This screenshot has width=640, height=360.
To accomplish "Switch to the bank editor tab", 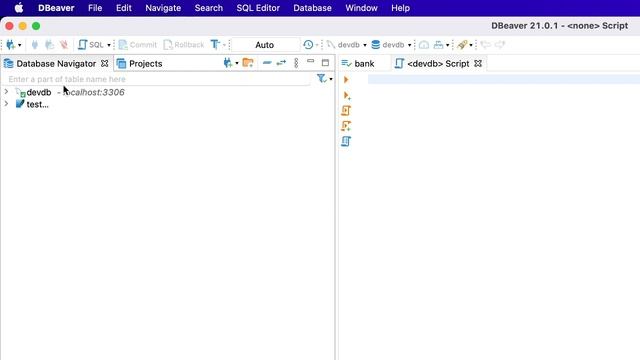I will tap(358, 64).
